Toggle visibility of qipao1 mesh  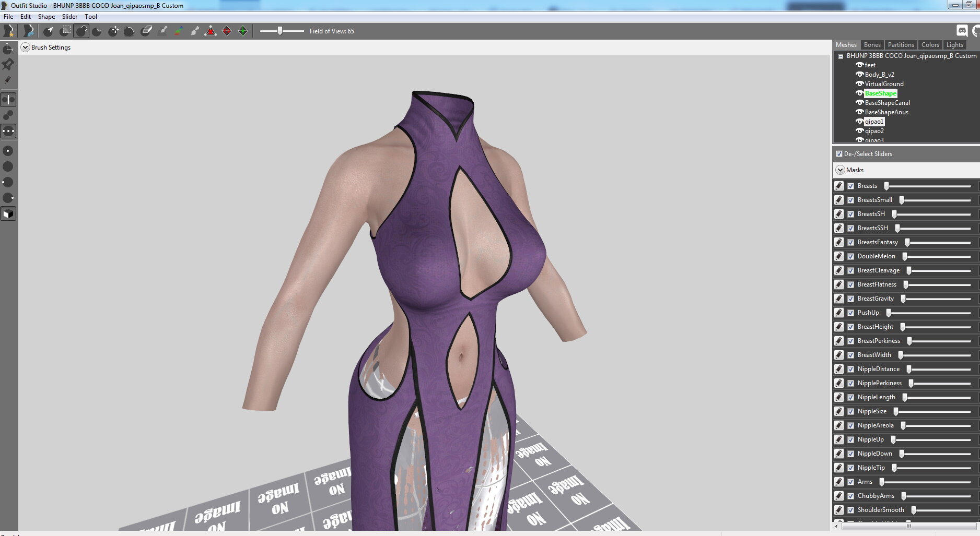coord(859,122)
